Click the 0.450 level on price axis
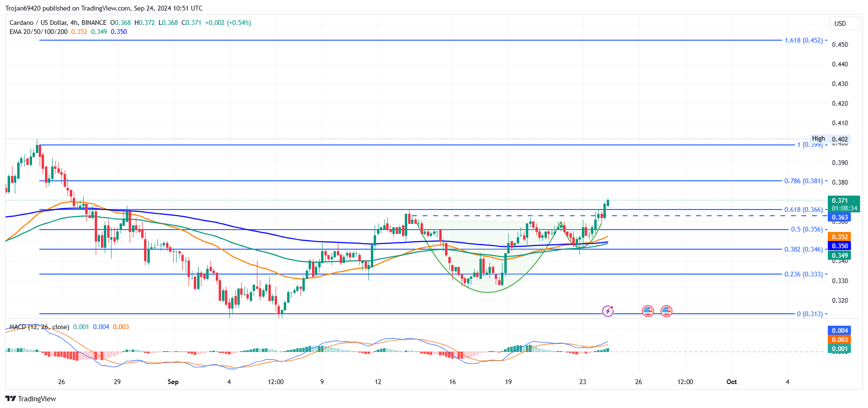 (840, 44)
